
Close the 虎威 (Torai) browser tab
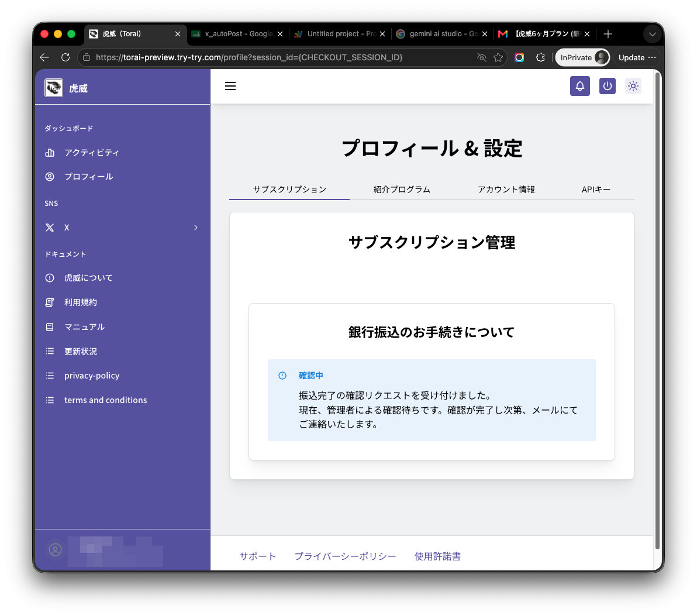tap(177, 34)
